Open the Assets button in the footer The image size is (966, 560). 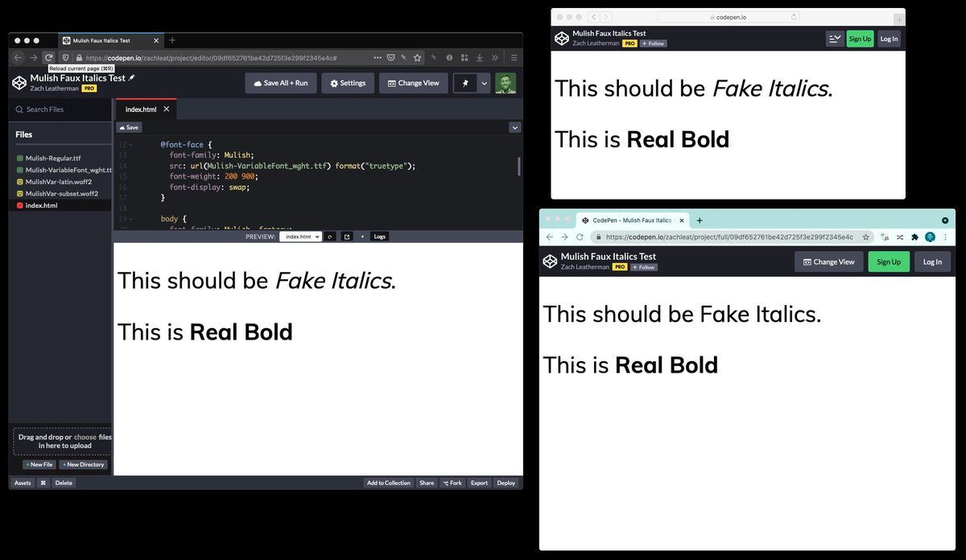[x=23, y=483]
